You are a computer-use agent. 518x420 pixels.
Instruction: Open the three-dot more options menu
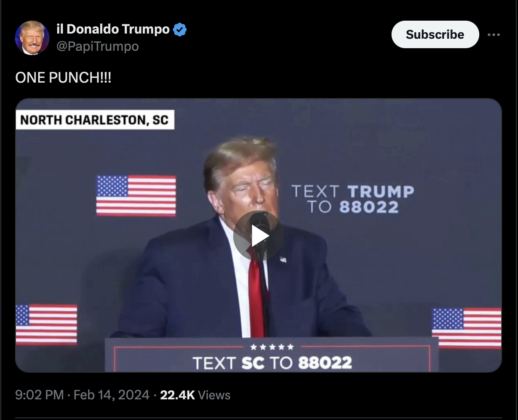(493, 34)
